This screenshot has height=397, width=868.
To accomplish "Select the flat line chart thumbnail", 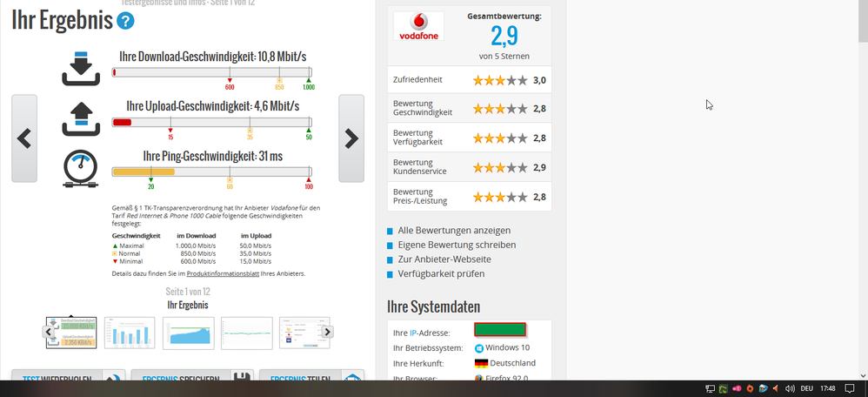I will coord(247,333).
